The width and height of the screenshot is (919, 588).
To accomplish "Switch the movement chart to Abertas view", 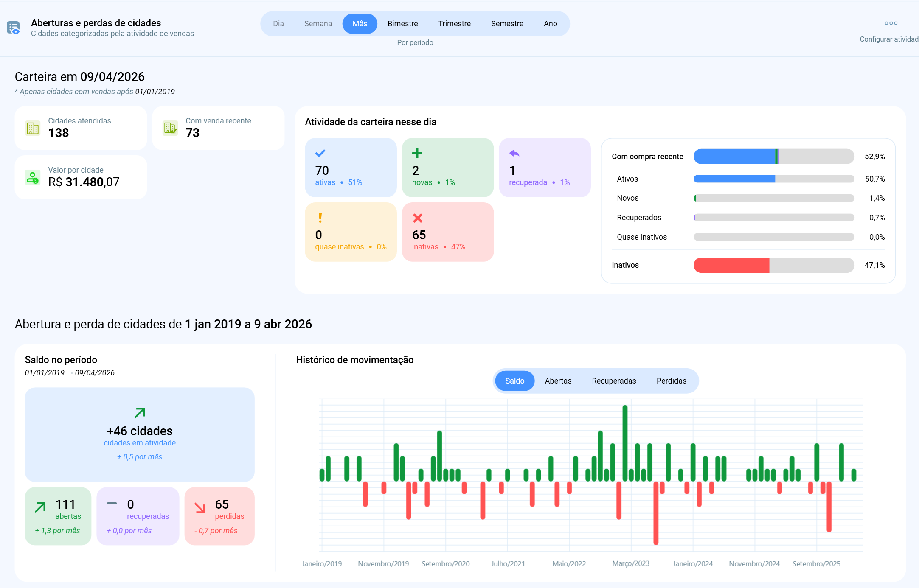I will tap(558, 381).
